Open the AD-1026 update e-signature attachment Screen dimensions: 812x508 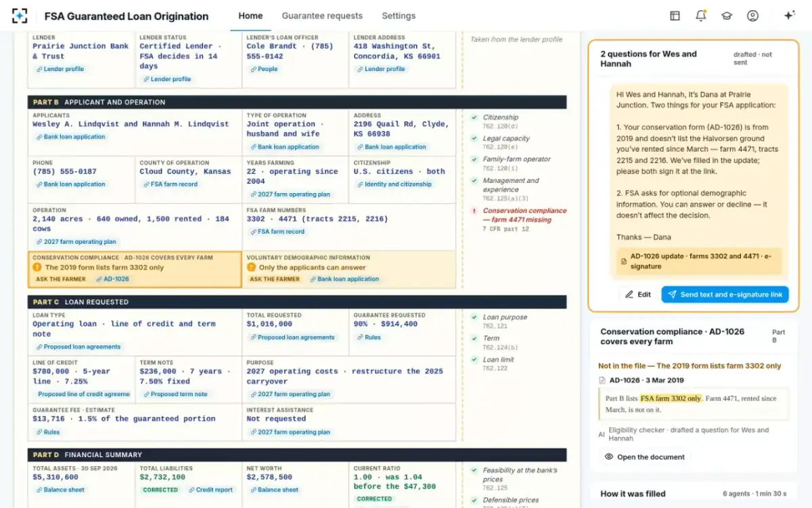pos(698,261)
